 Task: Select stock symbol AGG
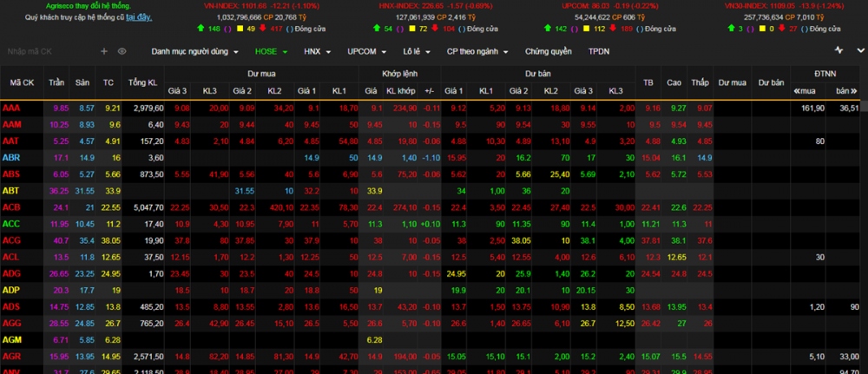pyautogui.click(x=11, y=323)
